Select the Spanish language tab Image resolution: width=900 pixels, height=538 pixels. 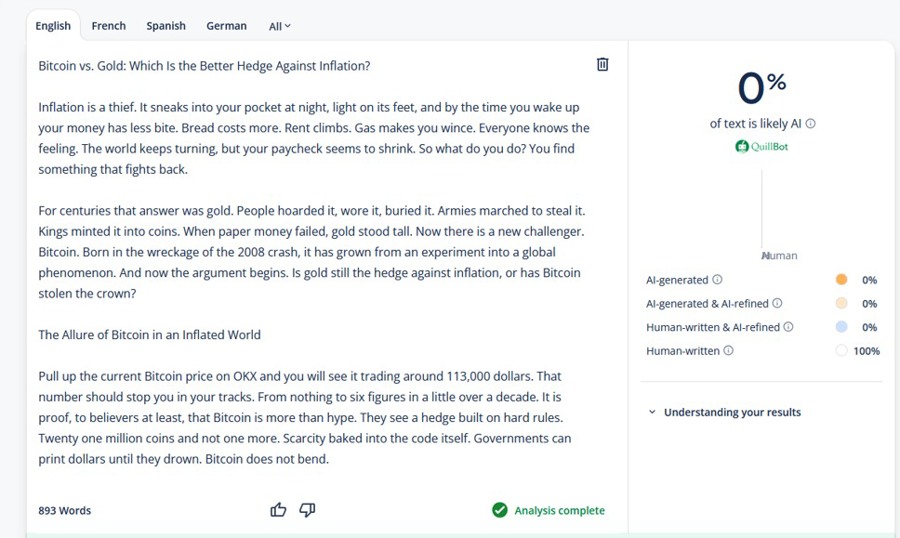(x=166, y=26)
